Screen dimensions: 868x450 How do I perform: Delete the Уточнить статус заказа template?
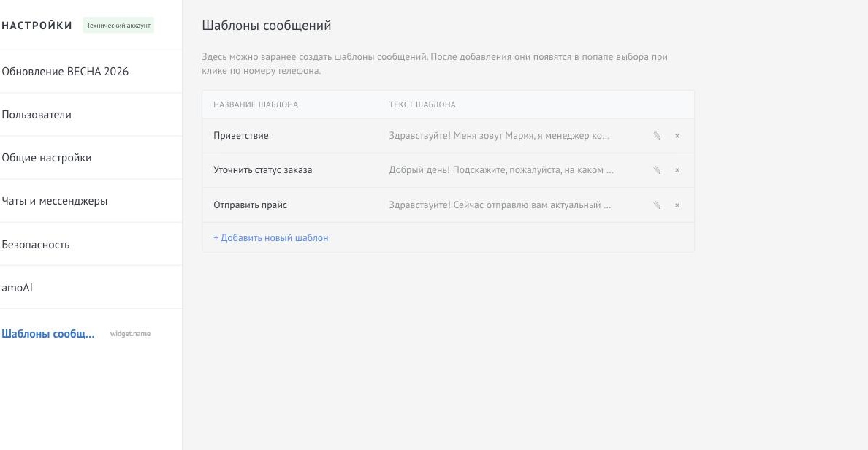[x=677, y=170]
